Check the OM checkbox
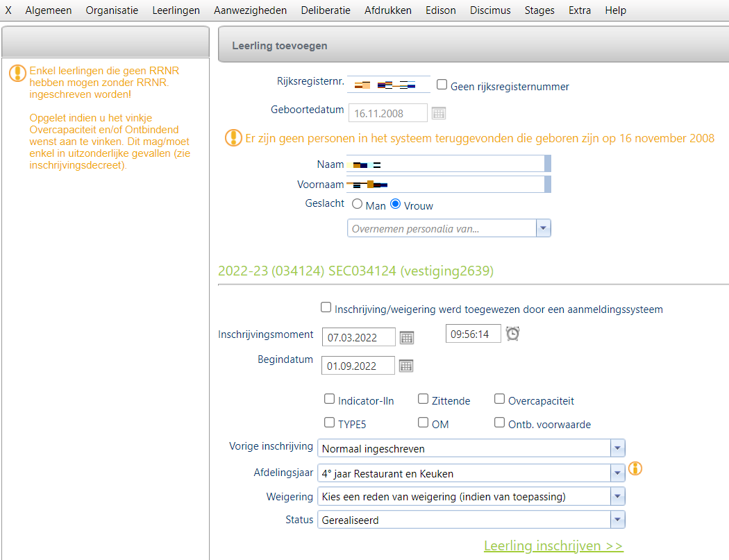Screen dimensions: 729x560 (423, 423)
